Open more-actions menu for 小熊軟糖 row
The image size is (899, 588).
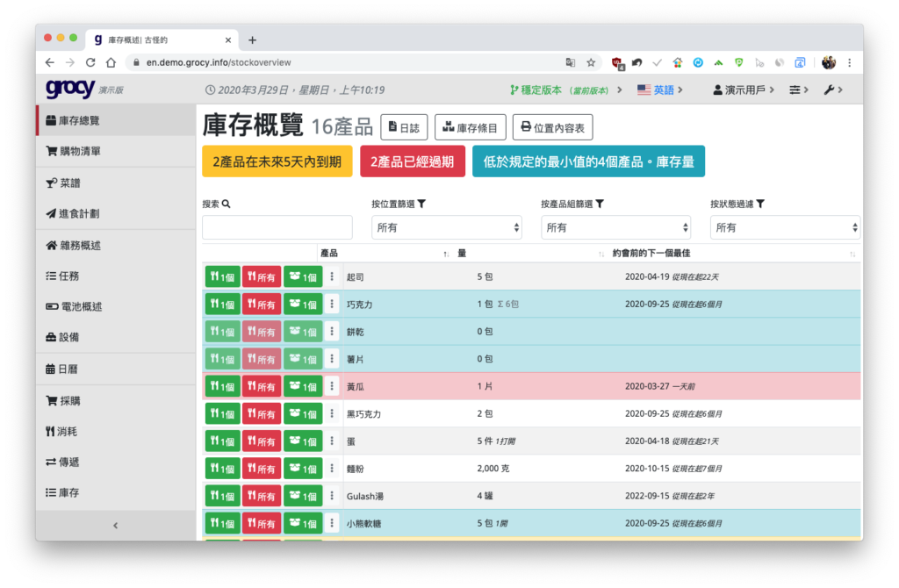click(332, 523)
